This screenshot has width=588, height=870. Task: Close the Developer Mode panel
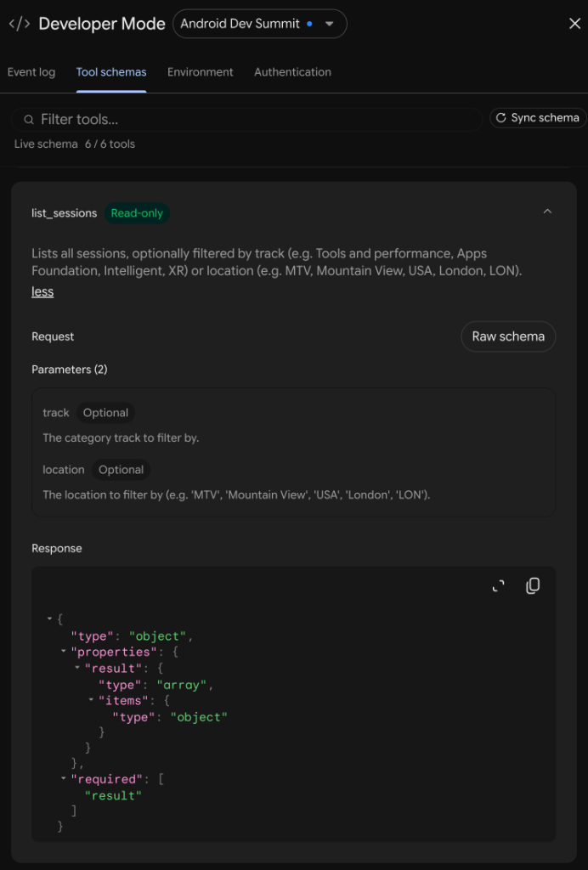pos(574,23)
